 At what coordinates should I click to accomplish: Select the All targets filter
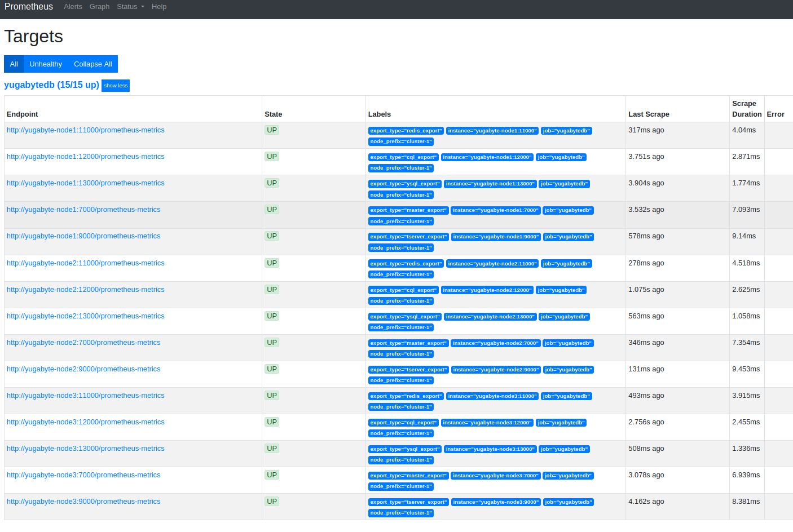14,64
